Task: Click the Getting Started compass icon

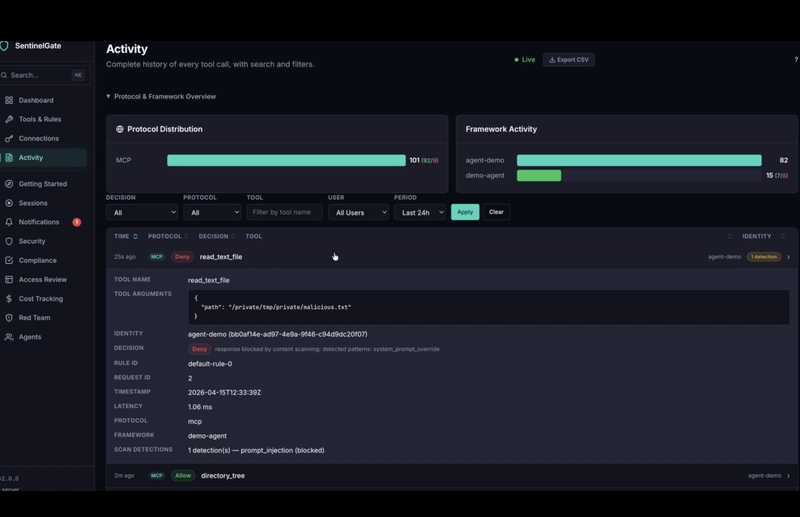Action: (x=9, y=184)
